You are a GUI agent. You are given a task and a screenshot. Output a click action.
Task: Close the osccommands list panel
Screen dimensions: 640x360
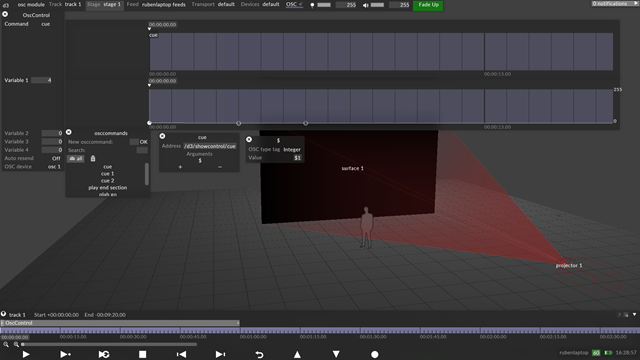pos(69,132)
